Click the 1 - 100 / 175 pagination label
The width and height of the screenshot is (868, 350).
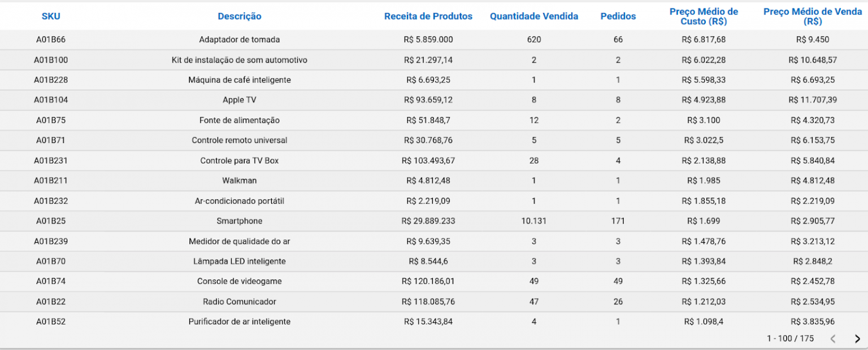(x=790, y=339)
